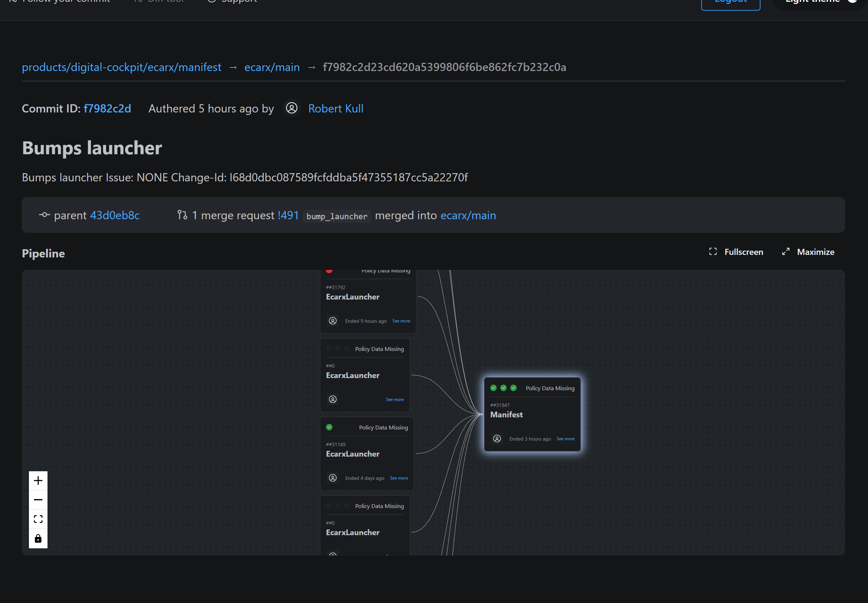Click the red failed status on EcarxLauncher ##31792
The width and height of the screenshot is (868, 603).
(330, 271)
